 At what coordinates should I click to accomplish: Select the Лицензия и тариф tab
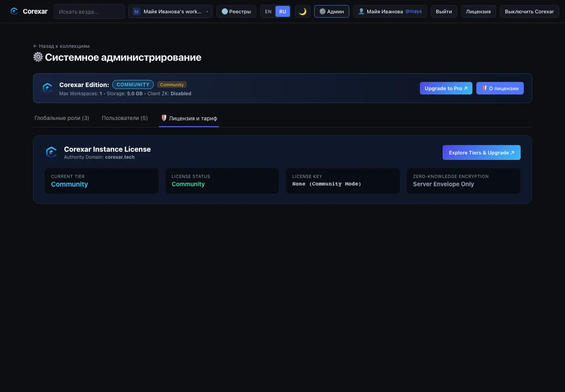pos(189,118)
